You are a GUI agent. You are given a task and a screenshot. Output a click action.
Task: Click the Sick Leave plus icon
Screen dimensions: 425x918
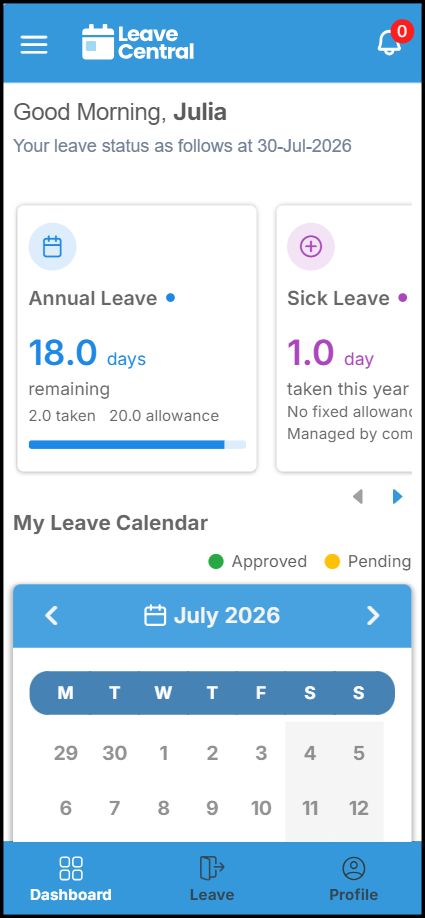pyautogui.click(x=311, y=246)
